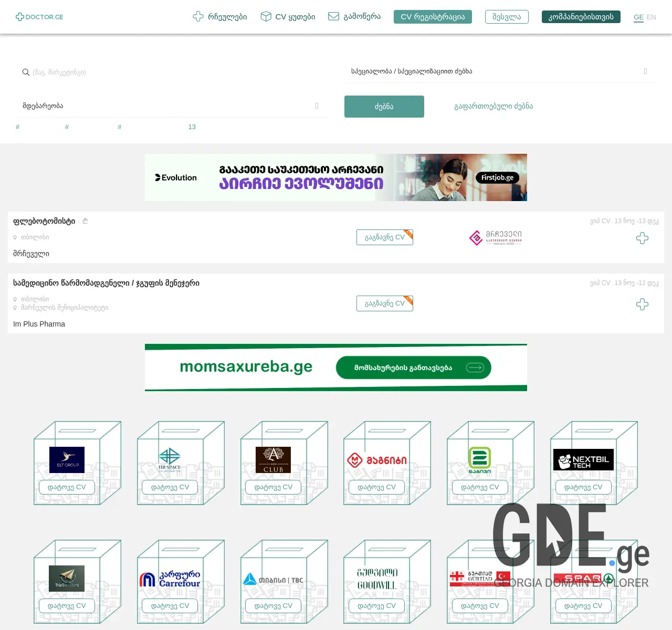Switch to გაფართოებული ძებნა tab
The width and height of the screenshot is (672, 630).
[492, 106]
